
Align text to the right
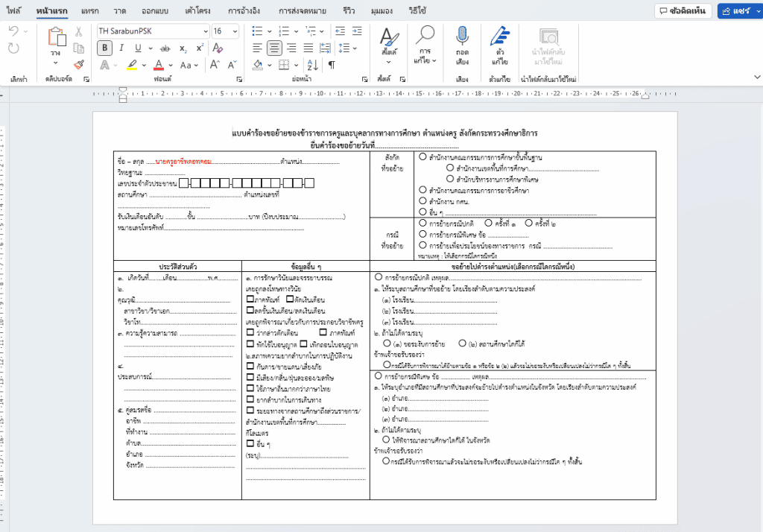[291, 48]
